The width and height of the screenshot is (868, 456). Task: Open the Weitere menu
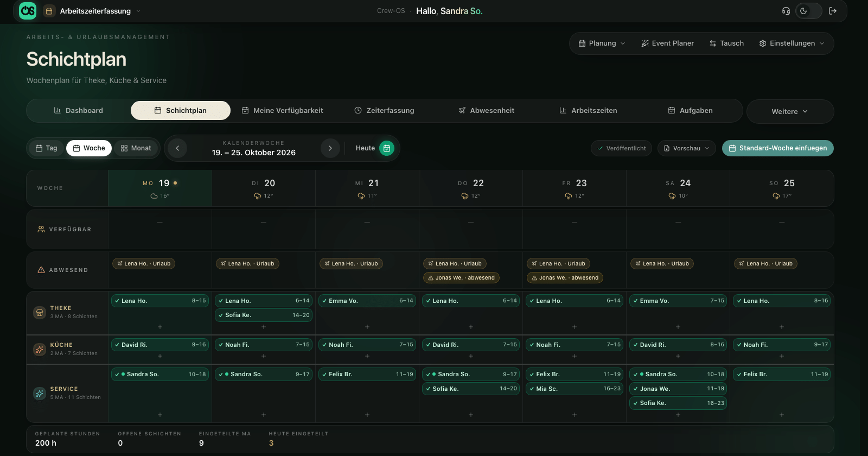790,111
